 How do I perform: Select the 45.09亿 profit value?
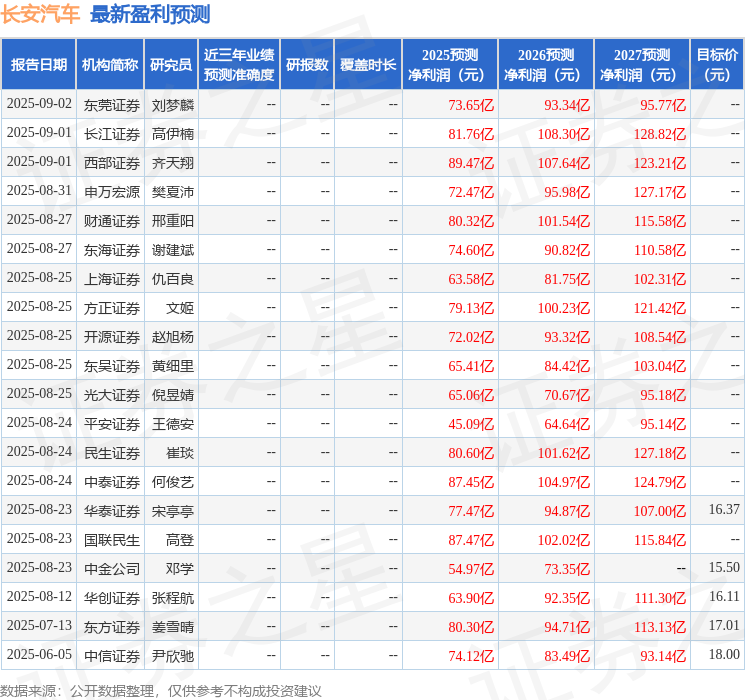point(471,424)
